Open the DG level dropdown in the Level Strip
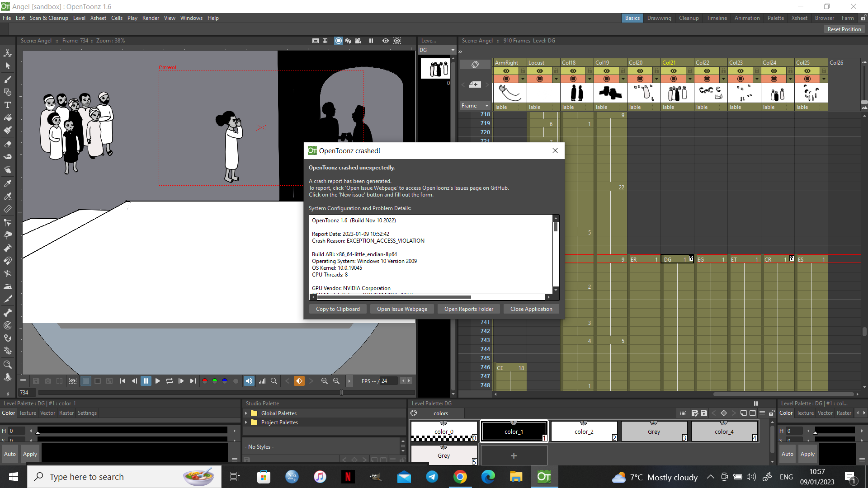Image resolution: width=868 pixels, height=488 pixels. click(452, 50)
